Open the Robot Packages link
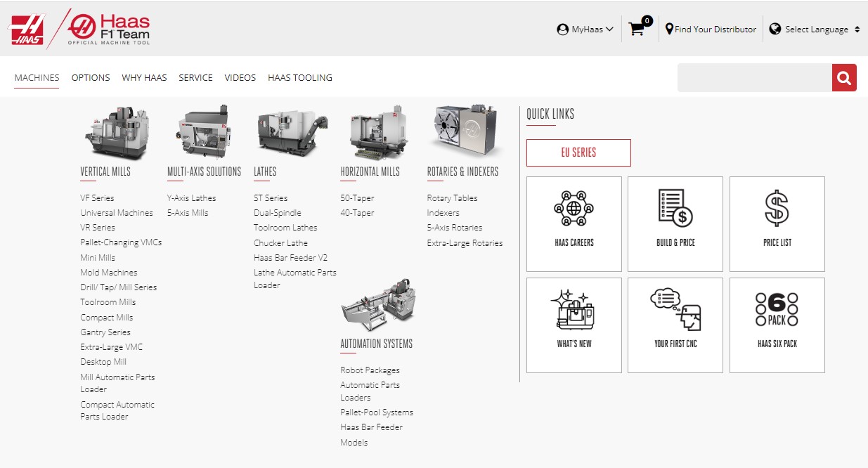Image resolution: width=868 pixels, height=468 pixels. click(x=370, y=370)
